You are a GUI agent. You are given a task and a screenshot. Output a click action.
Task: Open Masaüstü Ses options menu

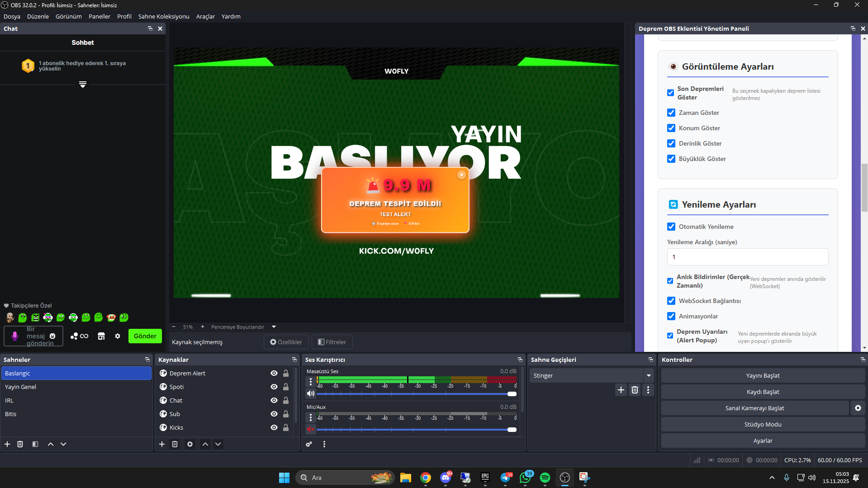[310, 382]
